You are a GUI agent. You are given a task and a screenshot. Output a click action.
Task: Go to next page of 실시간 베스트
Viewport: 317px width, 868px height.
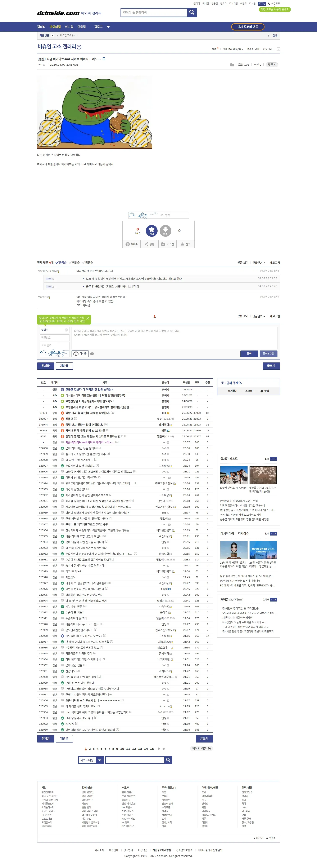coord(275,459)
